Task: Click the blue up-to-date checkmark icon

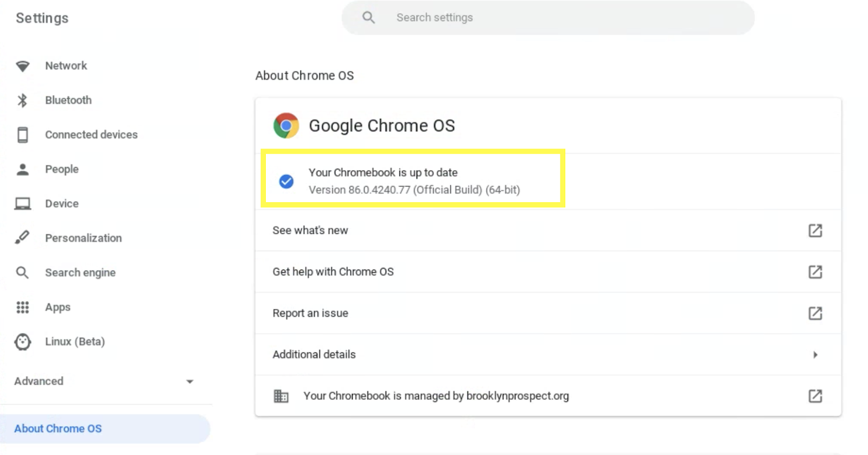Action: (286, 181)
